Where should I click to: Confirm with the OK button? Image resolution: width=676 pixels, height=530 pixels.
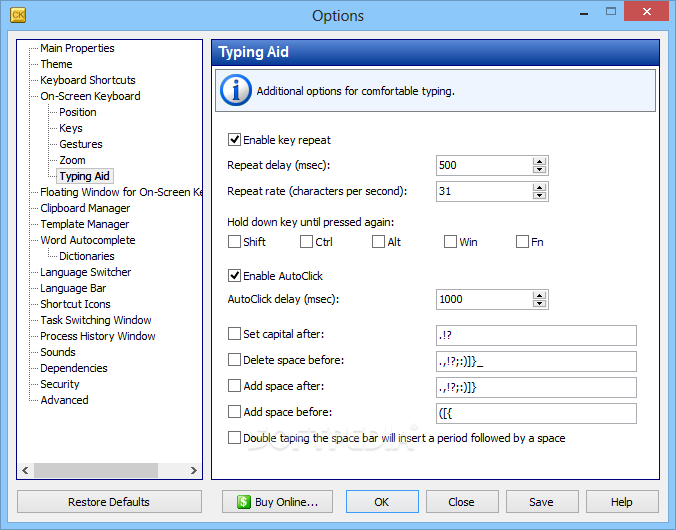click(382, 502)
